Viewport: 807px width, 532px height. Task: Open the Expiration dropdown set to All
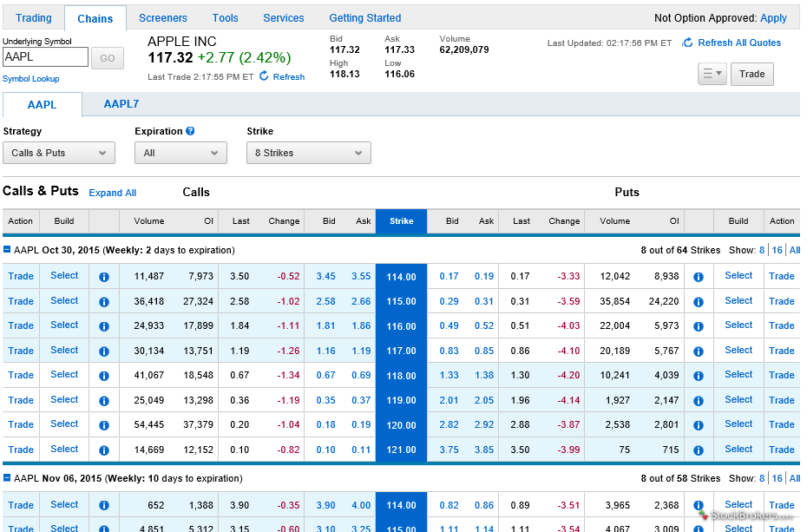180,153
